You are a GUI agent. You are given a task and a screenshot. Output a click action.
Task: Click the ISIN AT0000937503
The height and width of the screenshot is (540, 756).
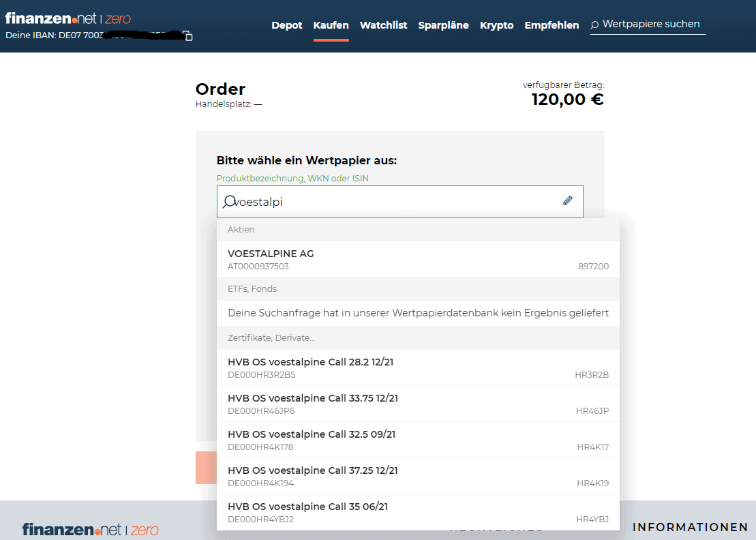(258, 266)
